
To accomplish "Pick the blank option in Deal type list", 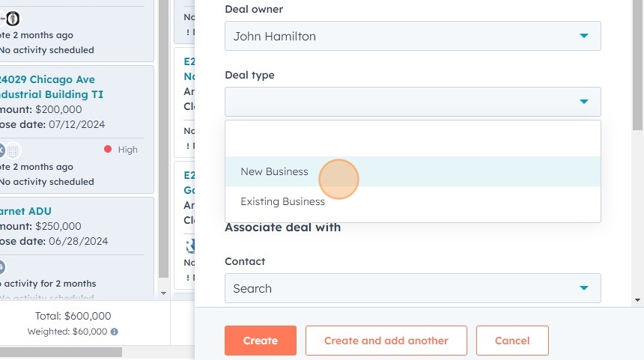I will pos(413,140).
